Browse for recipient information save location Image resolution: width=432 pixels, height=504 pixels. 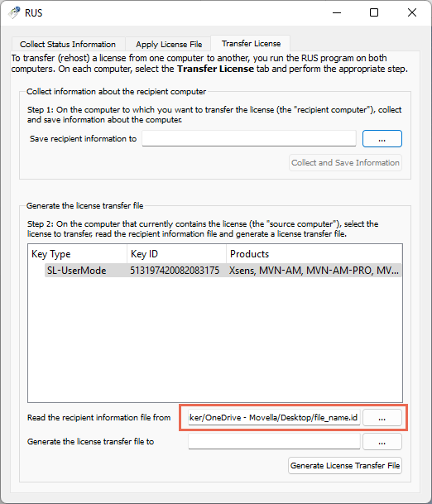pos(382,139)
